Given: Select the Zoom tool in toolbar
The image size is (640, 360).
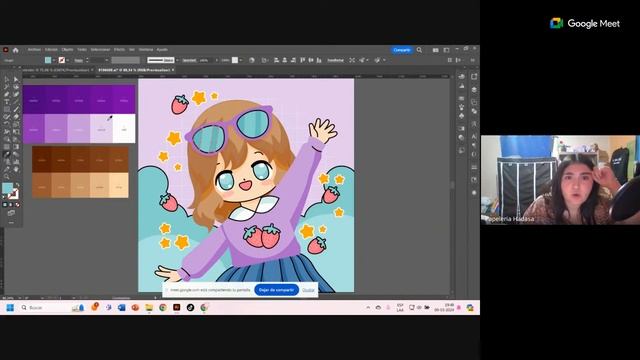Looking at the screenshot, I should (x=7, y=176).
